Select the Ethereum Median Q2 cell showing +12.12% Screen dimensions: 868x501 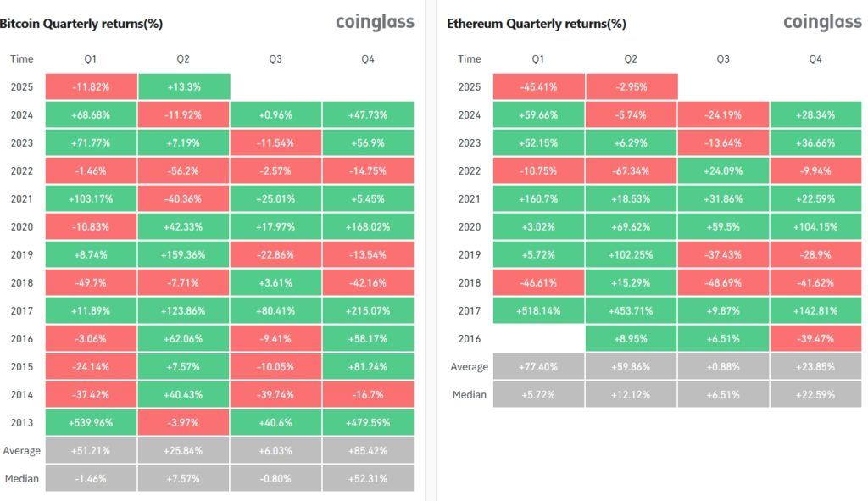click(x=631, y=394)
